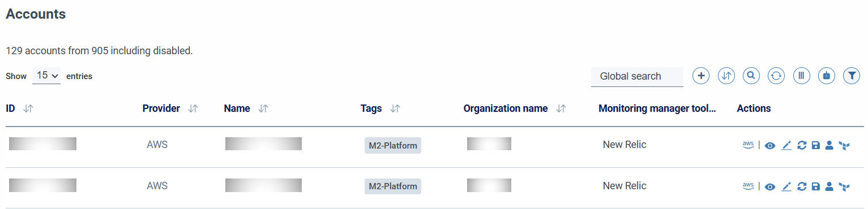868x209 pixels.
Task: Click the user icon in first row
Action: coord(829,146)
